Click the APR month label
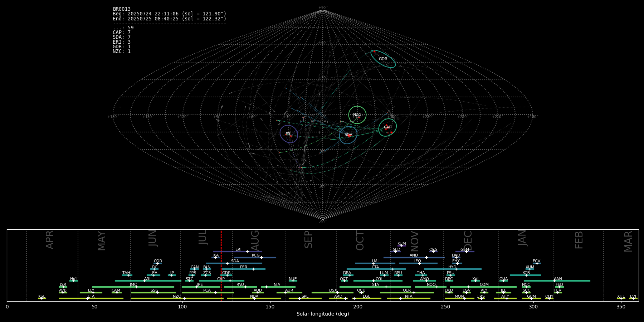This screenshot has height=322, width=644. [x=50, y=240]
